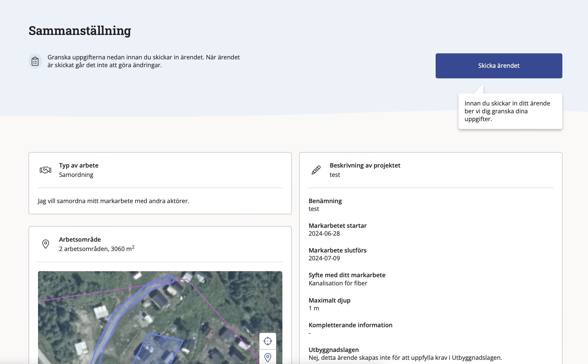Screen dimensions: 588x364
Task: Click the Arbetsområde heading
Action: click(80, 240)
